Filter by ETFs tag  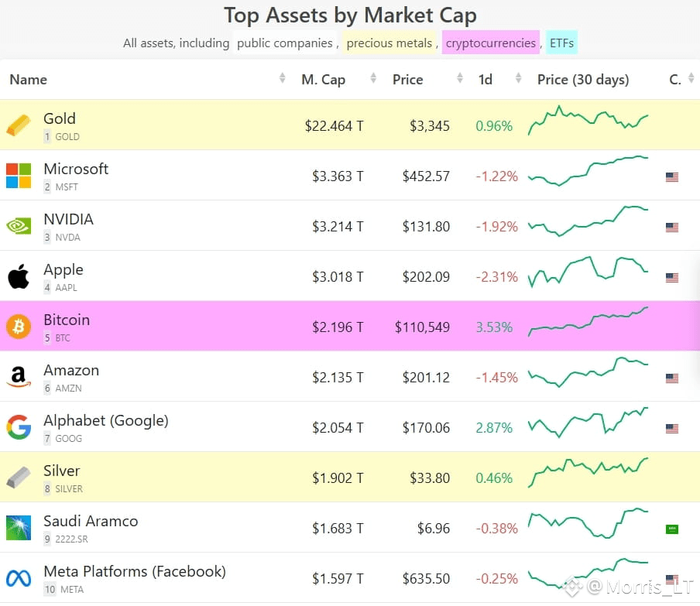pos(561,43)
